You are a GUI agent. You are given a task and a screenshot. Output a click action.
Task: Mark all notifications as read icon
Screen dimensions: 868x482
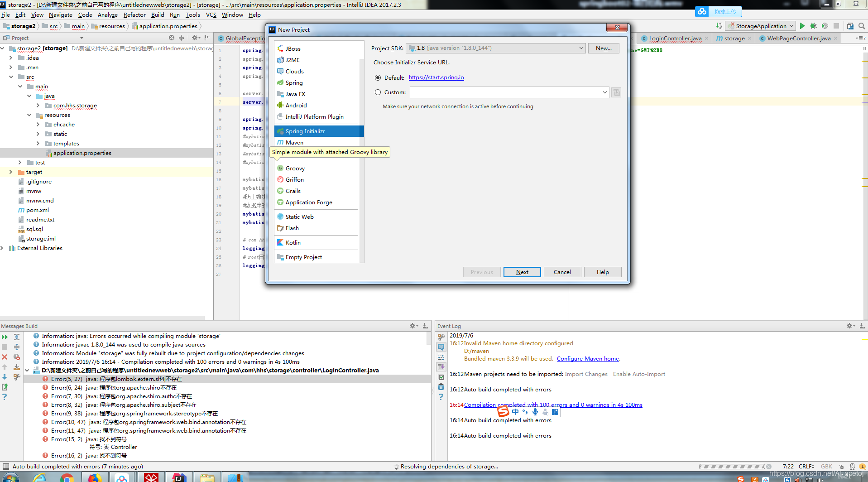point(441,377)
